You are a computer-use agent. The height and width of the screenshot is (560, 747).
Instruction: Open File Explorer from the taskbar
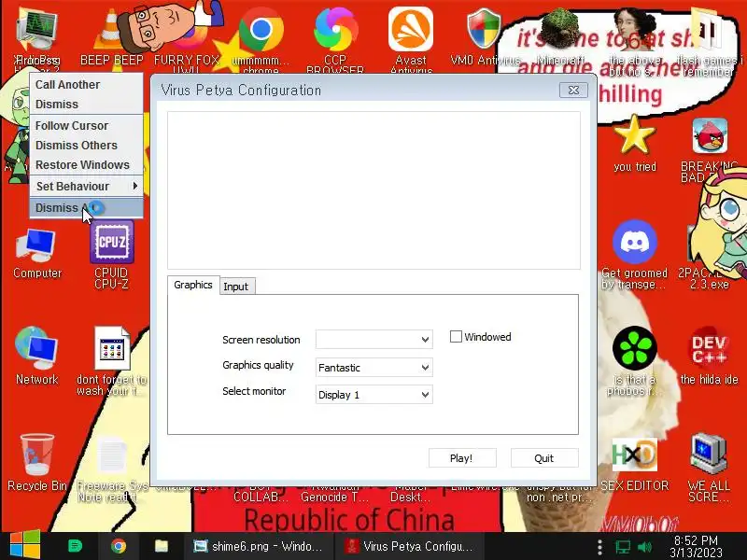click(161, 546)
